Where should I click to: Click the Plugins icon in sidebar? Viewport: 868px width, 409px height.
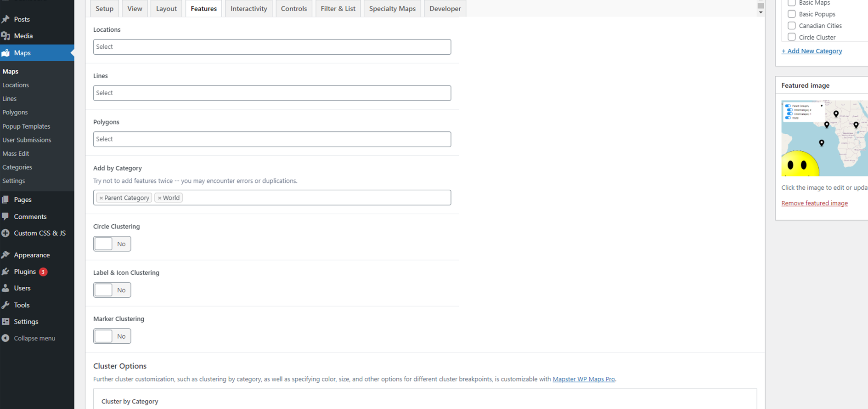[6, 272]
